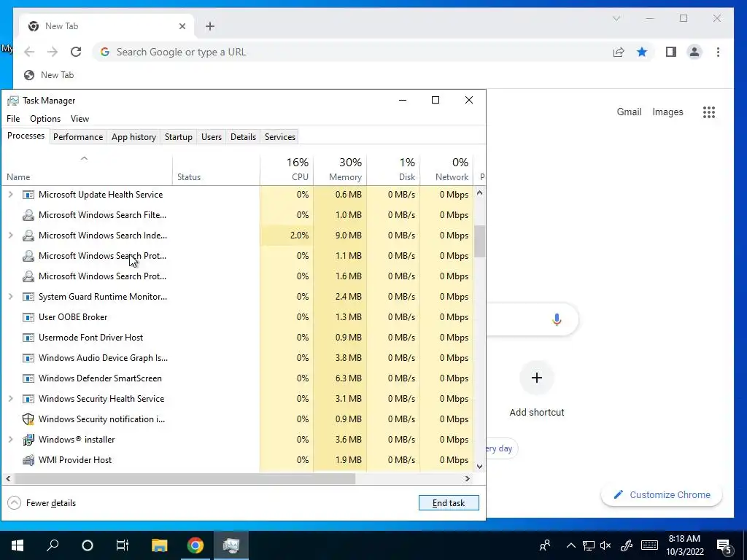Collapse to Fewer details view
This screenshot has width=747, height=560.
click(x=42, y=503)
